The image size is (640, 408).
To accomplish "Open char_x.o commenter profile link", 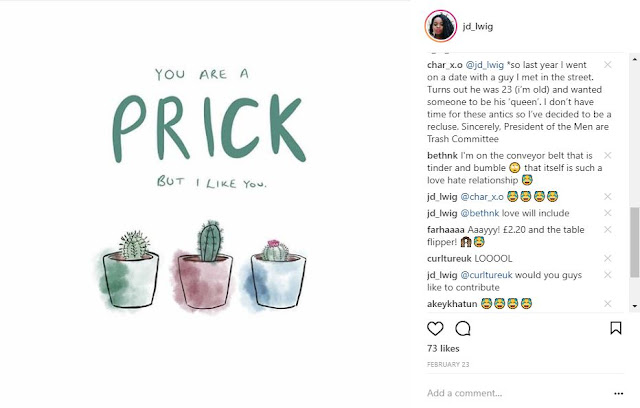I will click(447, 65).
